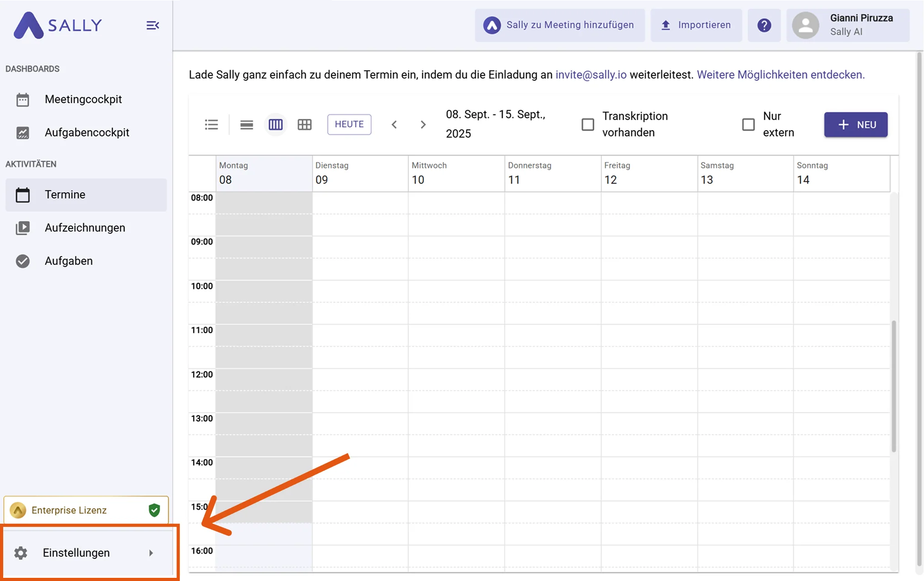Select Dienstag 09 column header
The width and height of the screenshot is (924, 581).
360,173
